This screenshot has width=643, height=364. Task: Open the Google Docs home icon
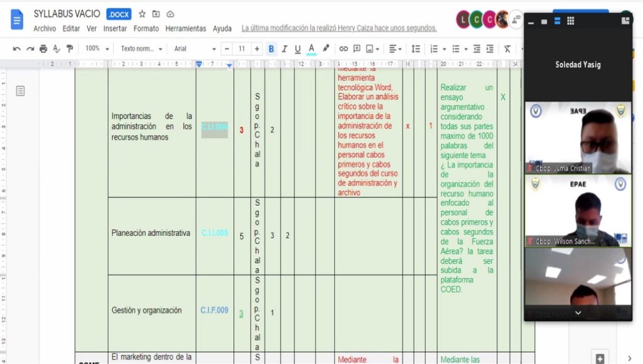coord(17,19)
